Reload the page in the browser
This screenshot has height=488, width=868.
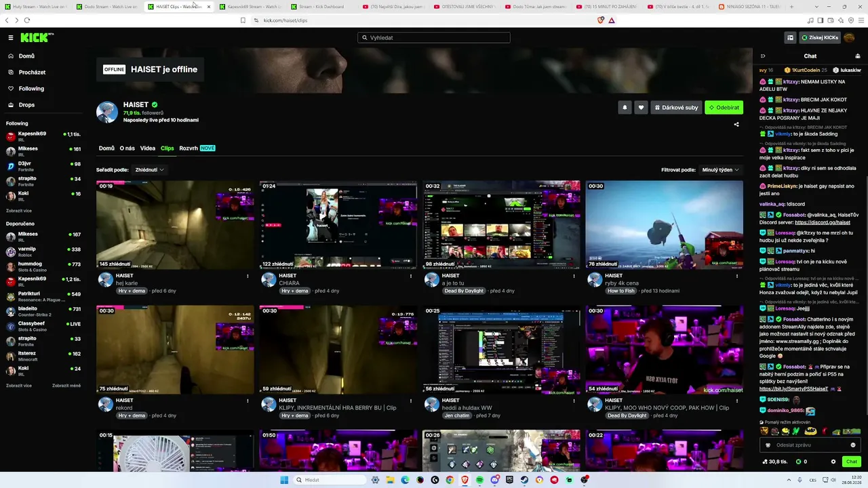coord(27,20)
